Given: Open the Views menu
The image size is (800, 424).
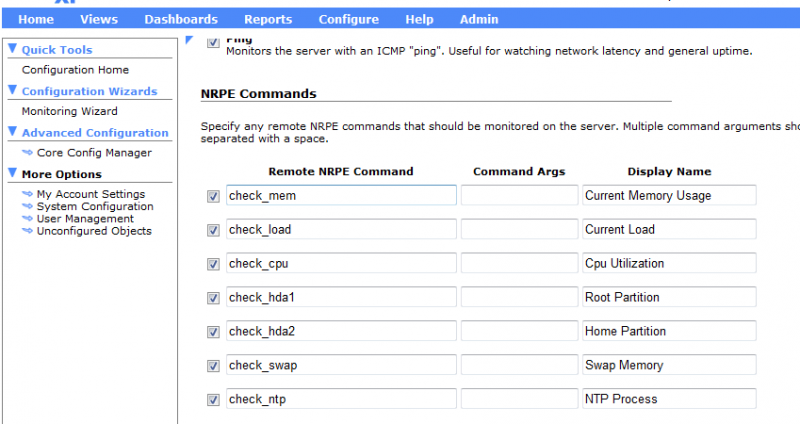Looking at the screenshot, I should pyautogui.click(x=99, y=19).
